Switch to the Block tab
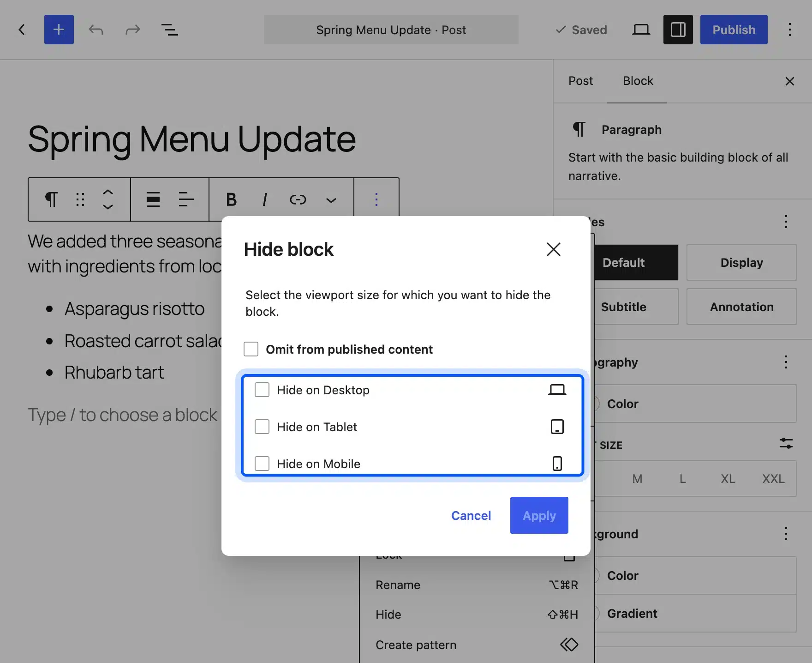Screen dimensions: 812x663 tap(638, 81)
